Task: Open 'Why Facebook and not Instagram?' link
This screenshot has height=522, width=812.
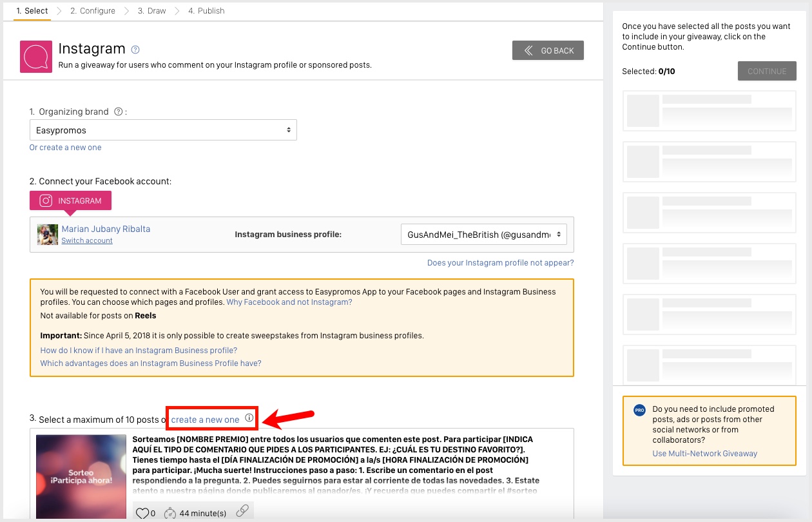Action: tap(289, 302)
